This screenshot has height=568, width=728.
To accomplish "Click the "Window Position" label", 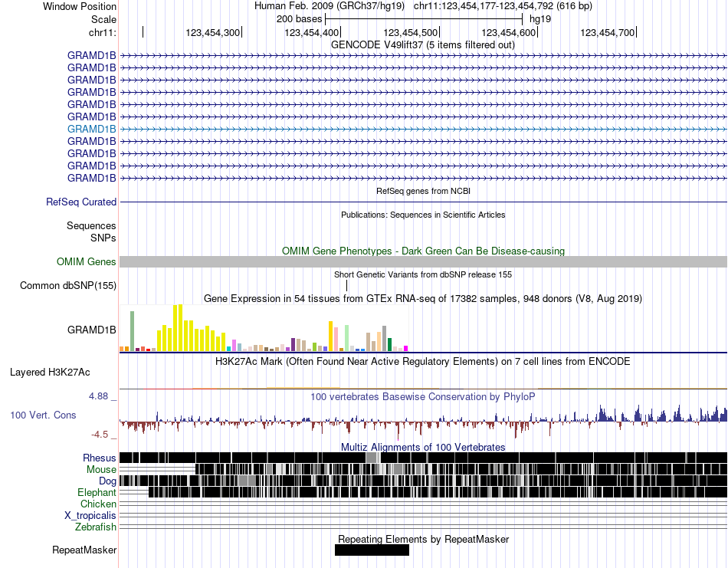I will 80,6.
